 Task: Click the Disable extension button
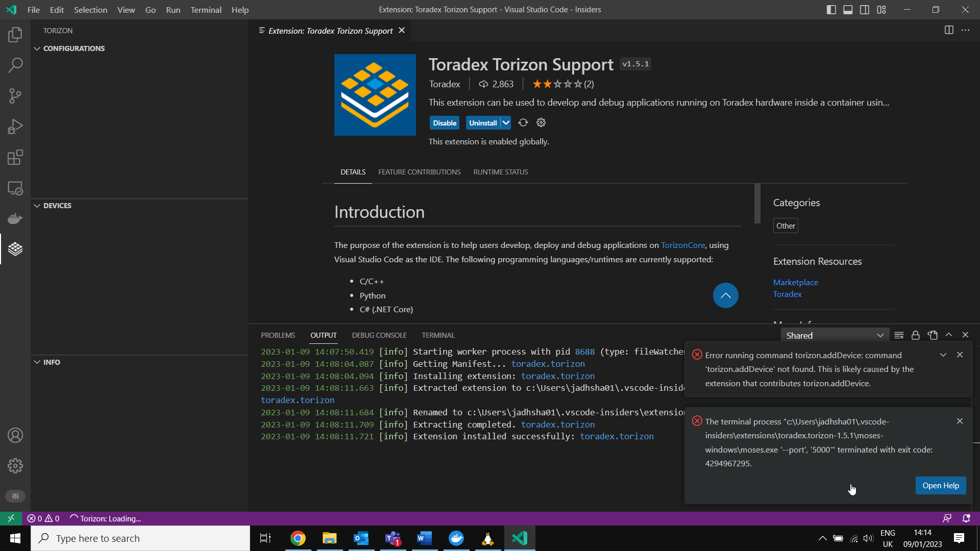445,123
